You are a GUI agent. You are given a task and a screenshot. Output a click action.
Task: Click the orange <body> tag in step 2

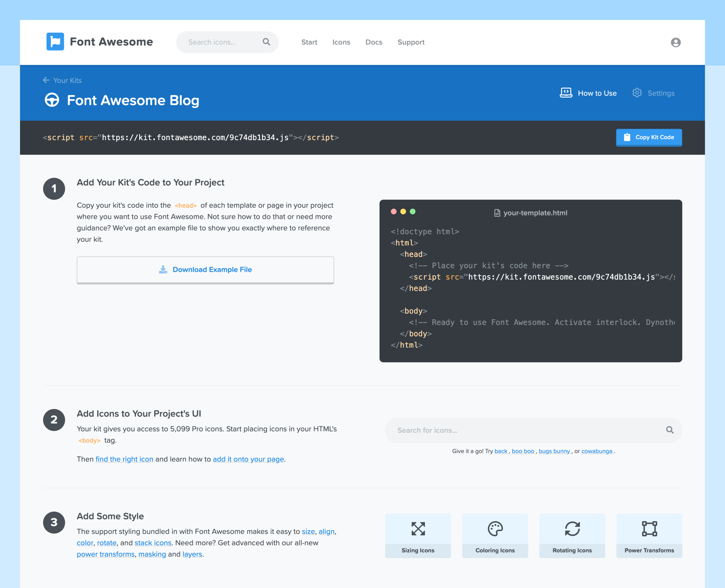(x=89, y=440)
